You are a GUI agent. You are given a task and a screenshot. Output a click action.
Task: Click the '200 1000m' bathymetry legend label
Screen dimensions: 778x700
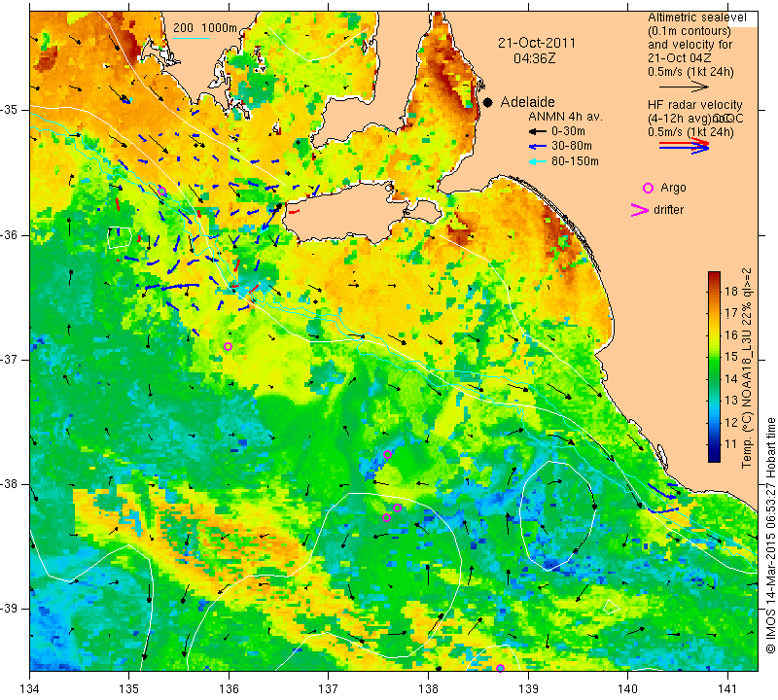[205, 28]
